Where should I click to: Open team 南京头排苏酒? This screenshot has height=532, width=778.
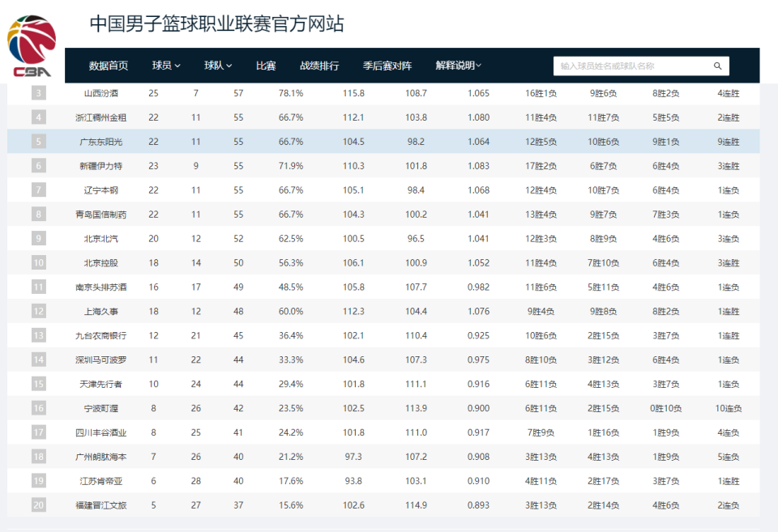101,287
